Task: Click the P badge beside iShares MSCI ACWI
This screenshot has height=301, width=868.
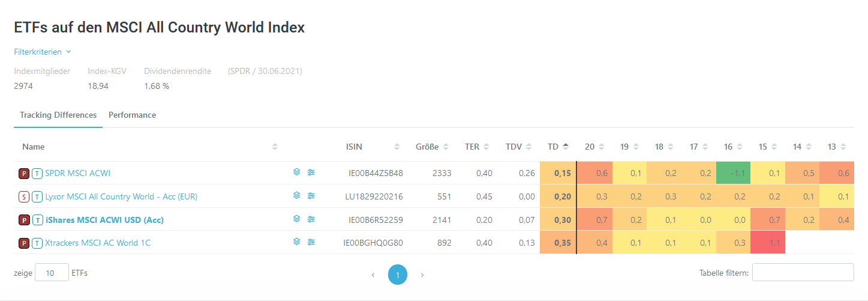Action: [24, 220]
